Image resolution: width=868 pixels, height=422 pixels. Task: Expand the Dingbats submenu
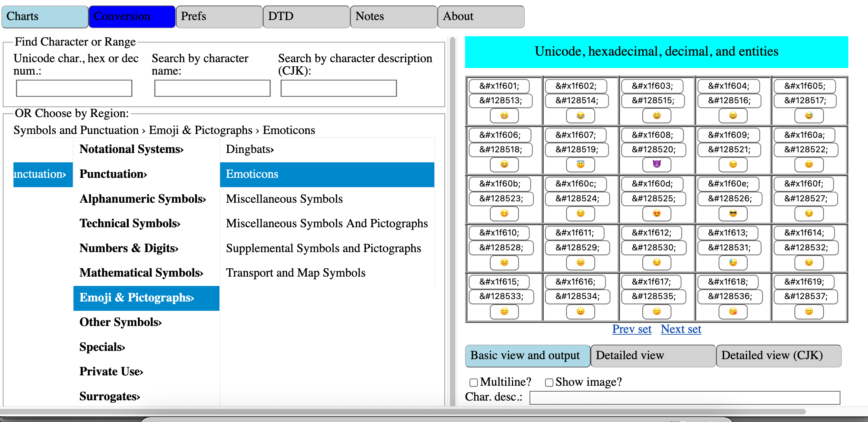(250, 149)
